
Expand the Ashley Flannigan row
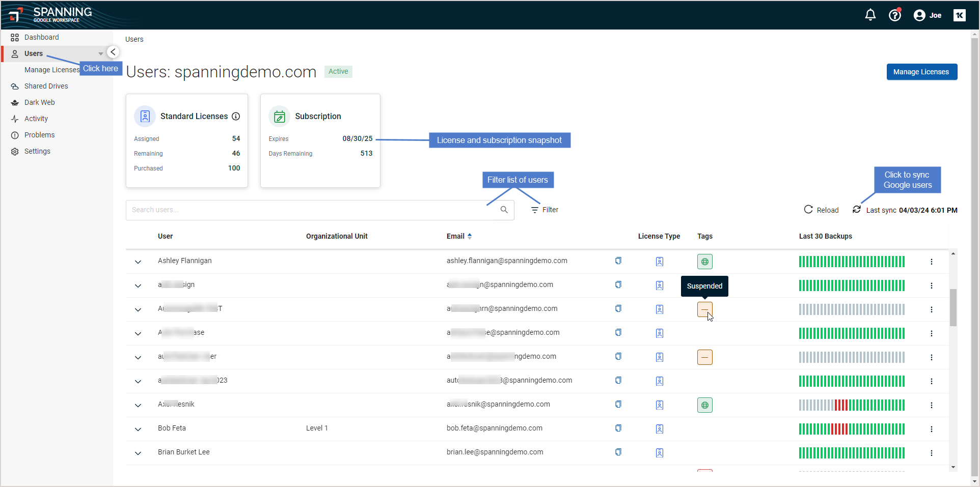click(x=138, y=262)
